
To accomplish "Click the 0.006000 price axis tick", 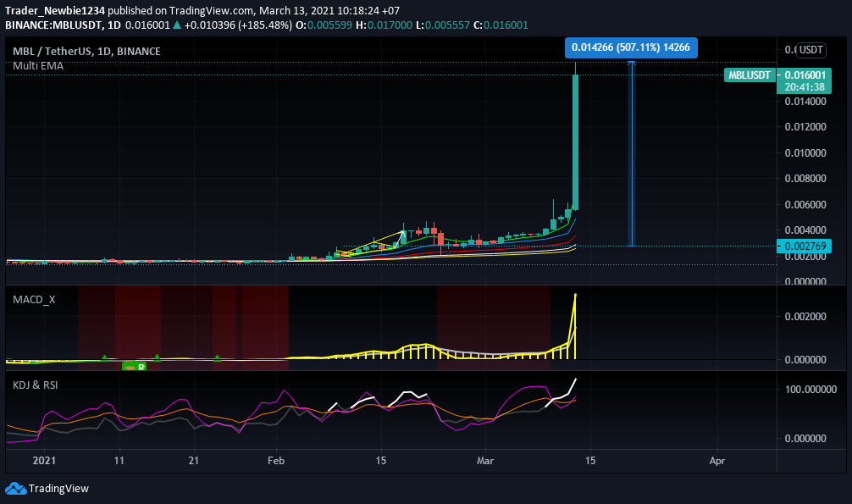I will [805, 204].
